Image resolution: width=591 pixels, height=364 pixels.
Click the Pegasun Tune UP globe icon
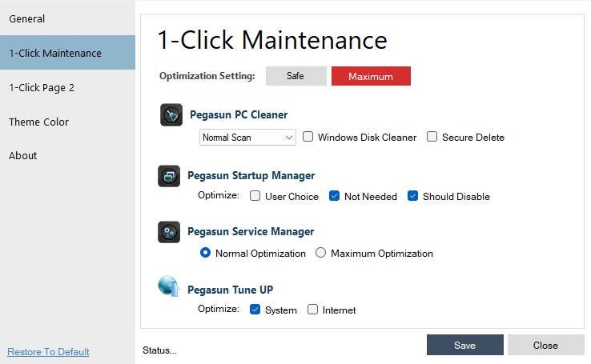[x=169, y=287]
